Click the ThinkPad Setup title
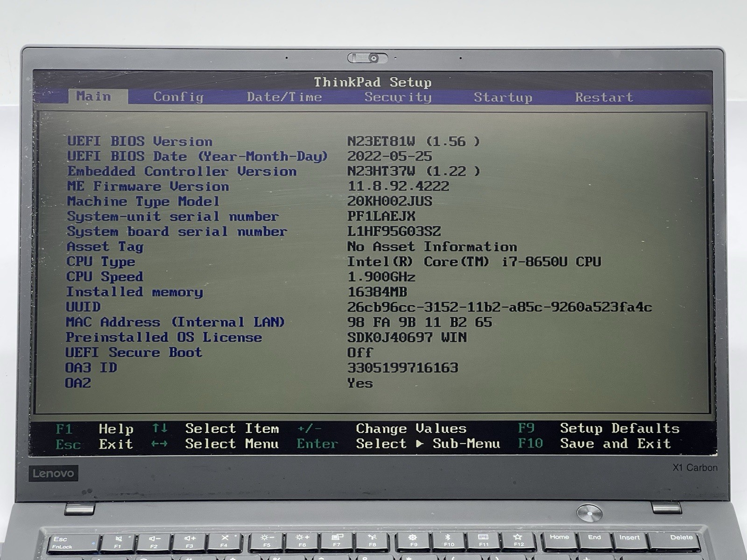This screenshot has height=560, width=747. 373,82
